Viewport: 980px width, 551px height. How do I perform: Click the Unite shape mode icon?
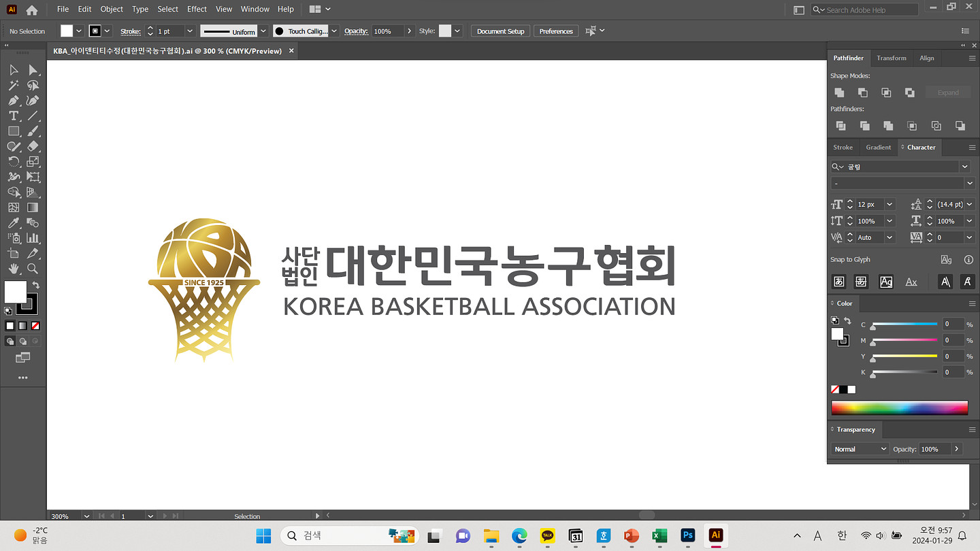point(840,93)
